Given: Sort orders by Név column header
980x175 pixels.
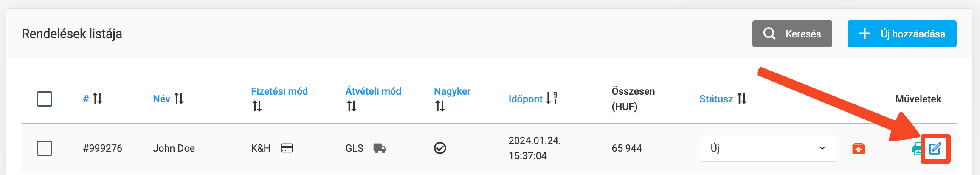Looking at the screenshot, I should 161,99.
